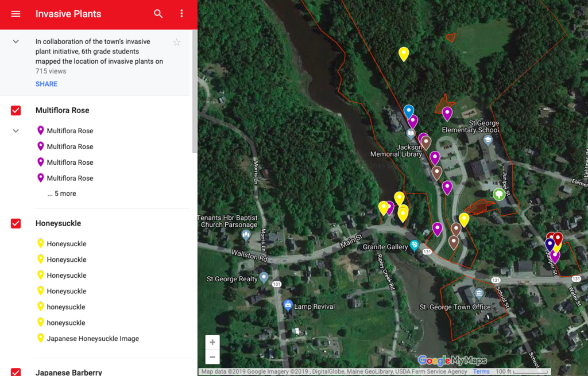Viewport: 588px width, 376px height.
Task: Expand the hidden Multiflora Rose entries via 5 more
Action: click(63, 193)
